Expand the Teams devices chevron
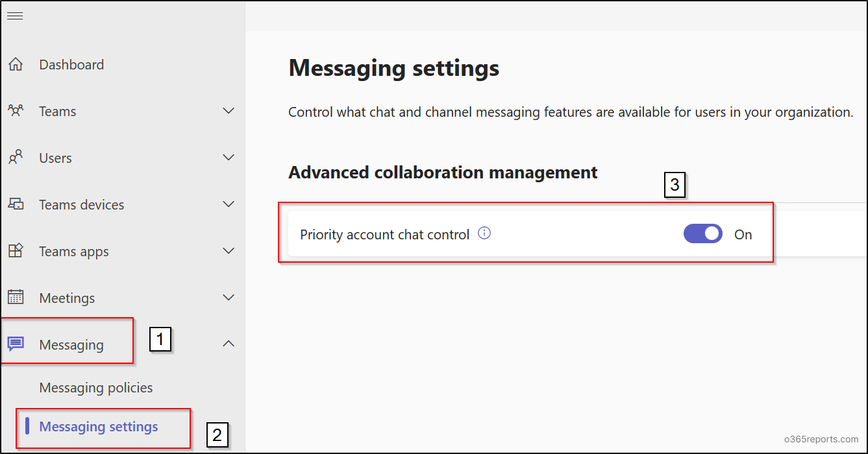Viewport: 868px width, 454px height. 229,204
